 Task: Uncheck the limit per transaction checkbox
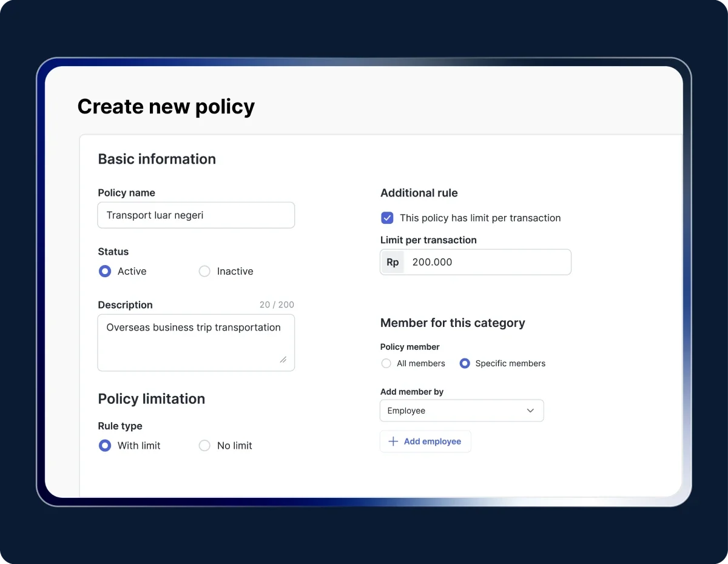coord(386,218)
